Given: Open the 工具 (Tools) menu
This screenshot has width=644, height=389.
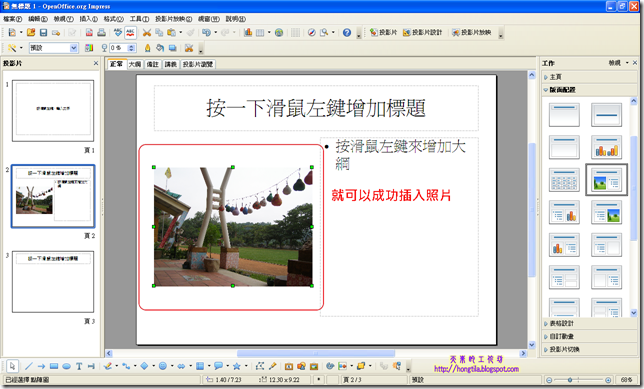Looking at the screenshot, I should coord(139,19).
